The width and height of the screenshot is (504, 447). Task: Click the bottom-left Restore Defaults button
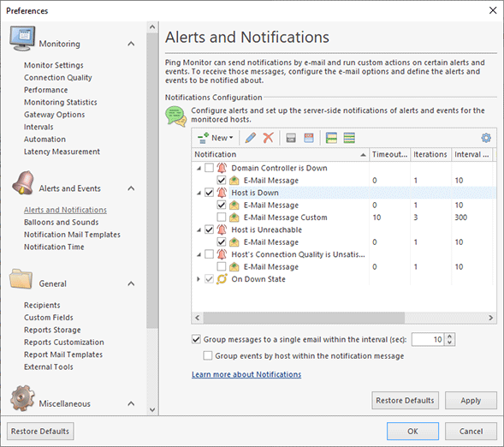click(x=40, y=432)
